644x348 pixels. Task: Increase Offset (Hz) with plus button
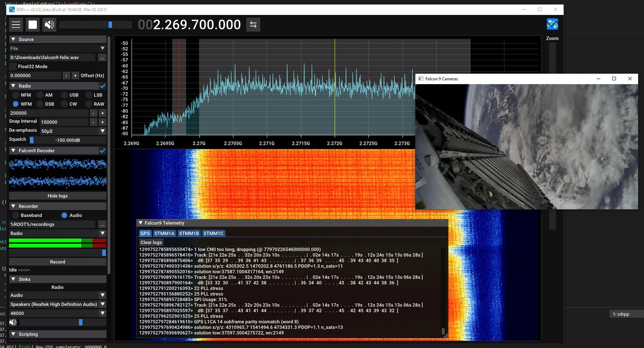(75, 76)
